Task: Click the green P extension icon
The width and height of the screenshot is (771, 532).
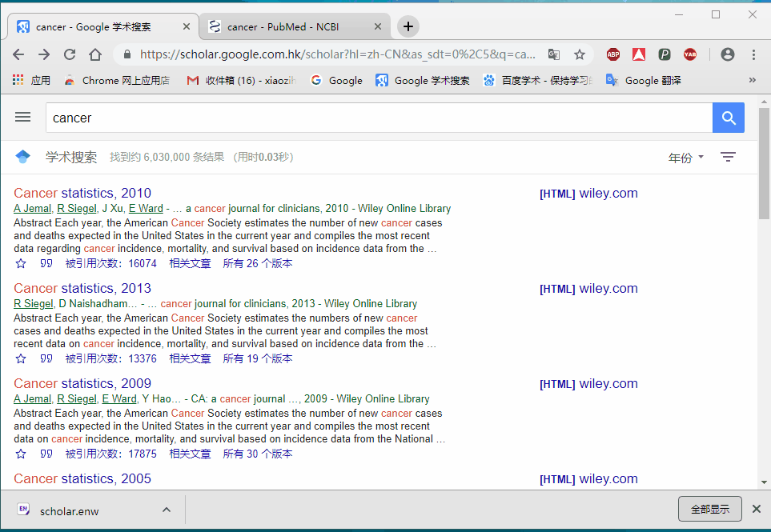Action: coord(665,54)
